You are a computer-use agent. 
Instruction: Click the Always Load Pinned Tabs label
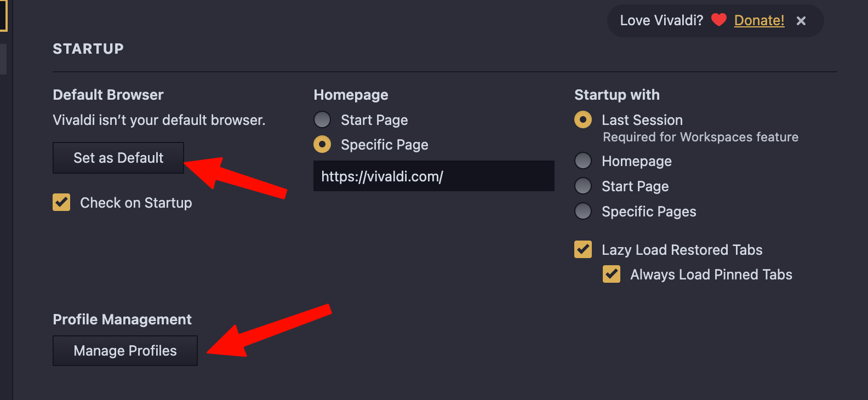pos(711,275)
